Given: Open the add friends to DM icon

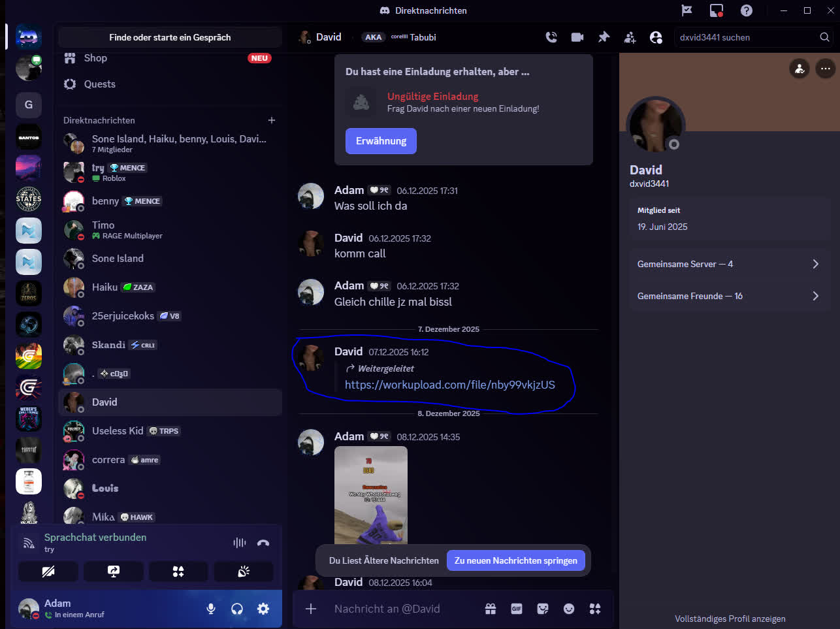Looking at the screenshot, I should (x=630, y=37).
